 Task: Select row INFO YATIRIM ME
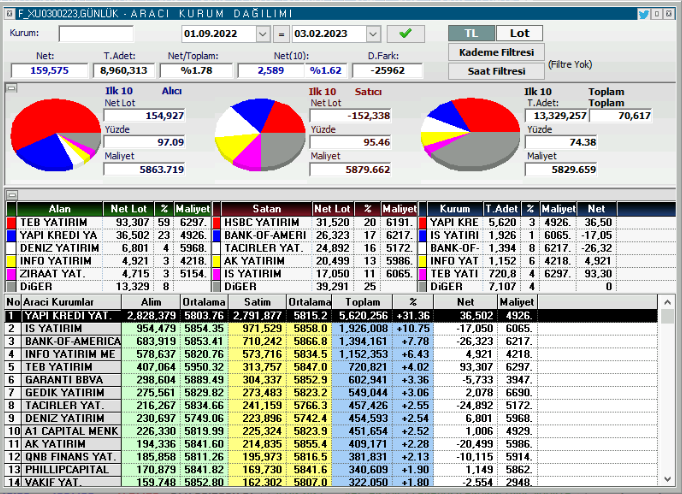point(331,354)
